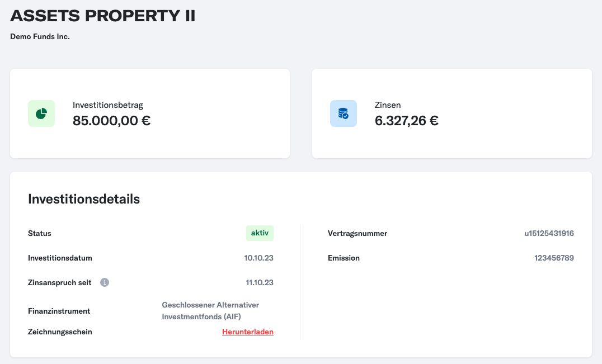The image size is (602, 364).
Task: Click the Emission value 123456789
Action: click(554, 258)
